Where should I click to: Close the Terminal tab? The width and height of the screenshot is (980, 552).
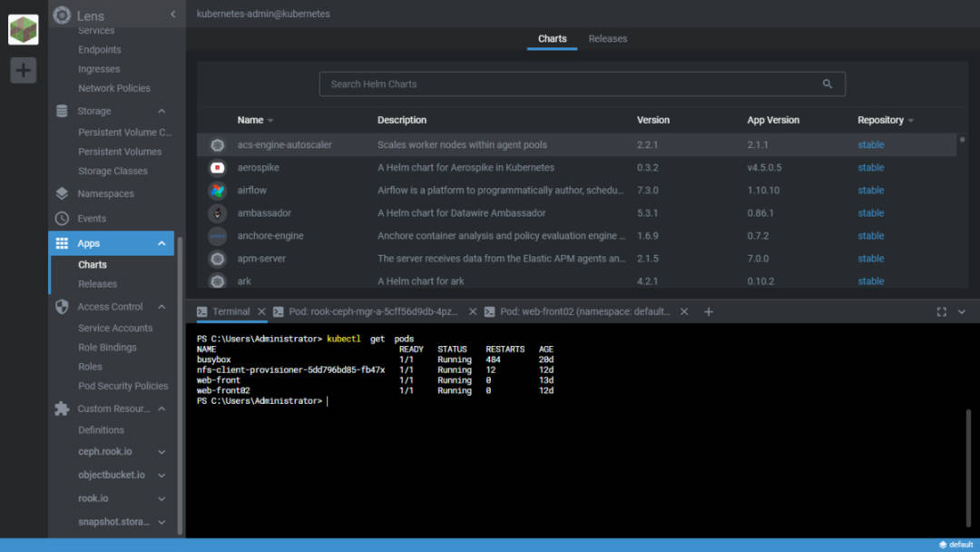[261, 311]
